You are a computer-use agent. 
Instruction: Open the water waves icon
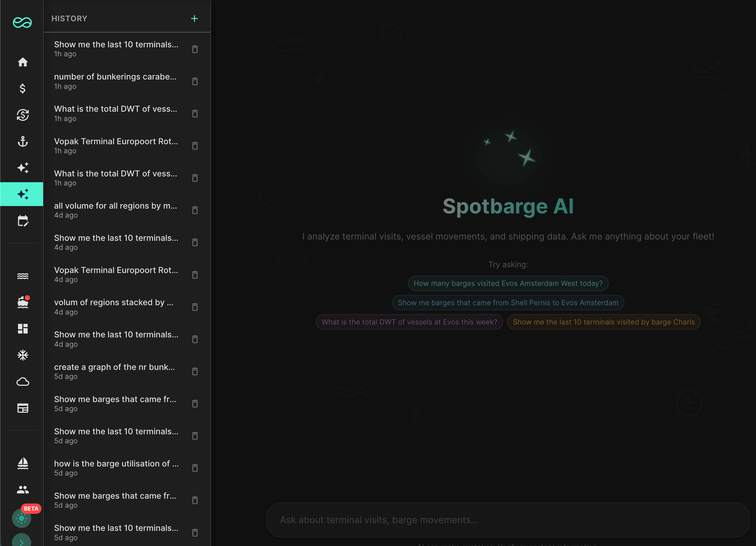click(x=23, y=276)
